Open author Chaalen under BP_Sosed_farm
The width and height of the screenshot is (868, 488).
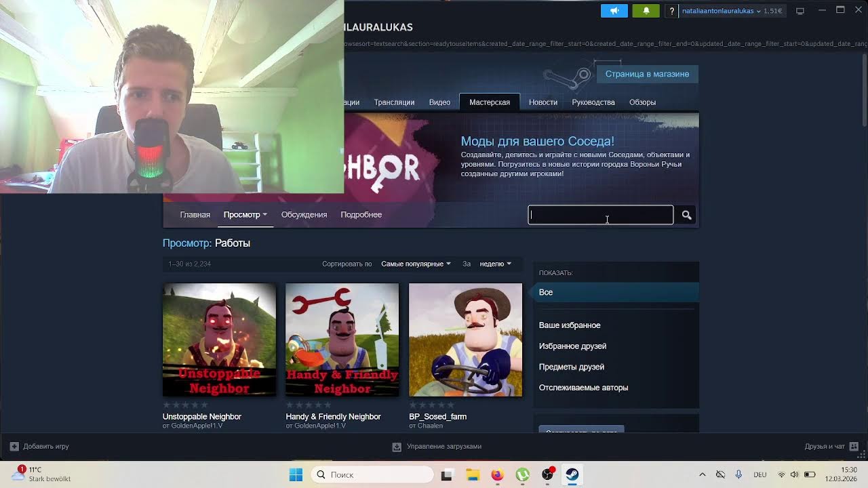point(430,426)
